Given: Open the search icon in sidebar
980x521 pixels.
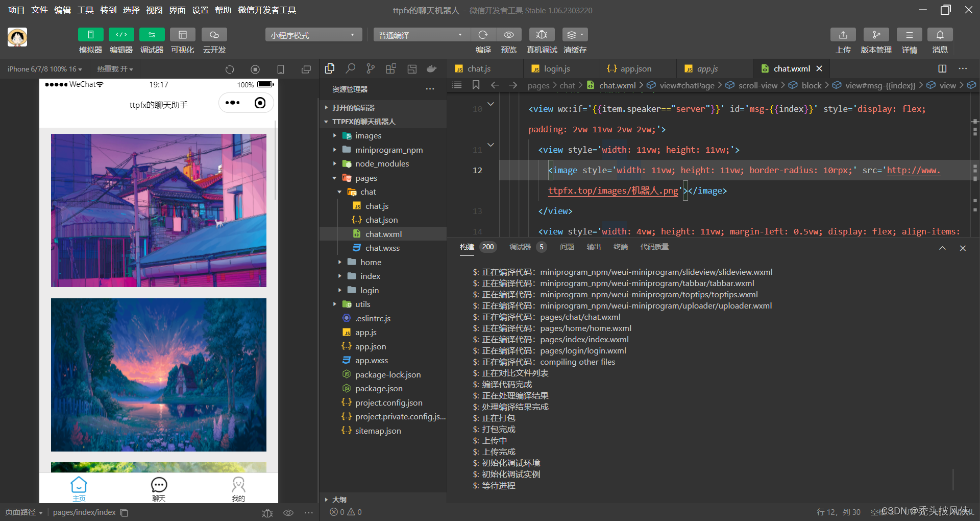Looking at the screenshot, I should coord(350,68).
